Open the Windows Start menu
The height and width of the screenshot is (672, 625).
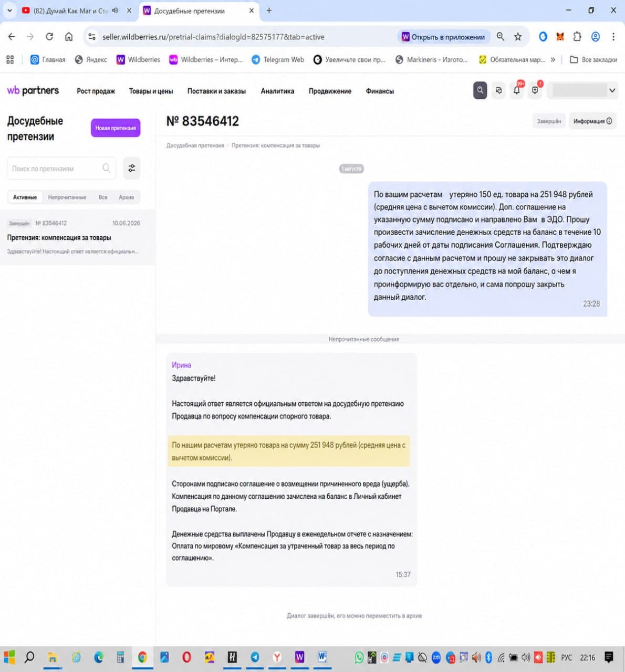point(9,657)
